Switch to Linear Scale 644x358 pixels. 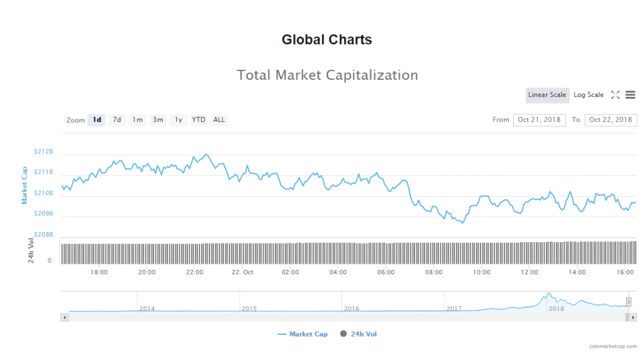[547, 95]
